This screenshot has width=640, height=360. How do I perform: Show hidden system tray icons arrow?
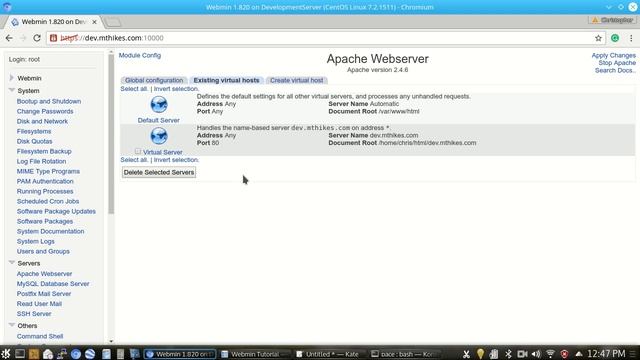point(579,354)
